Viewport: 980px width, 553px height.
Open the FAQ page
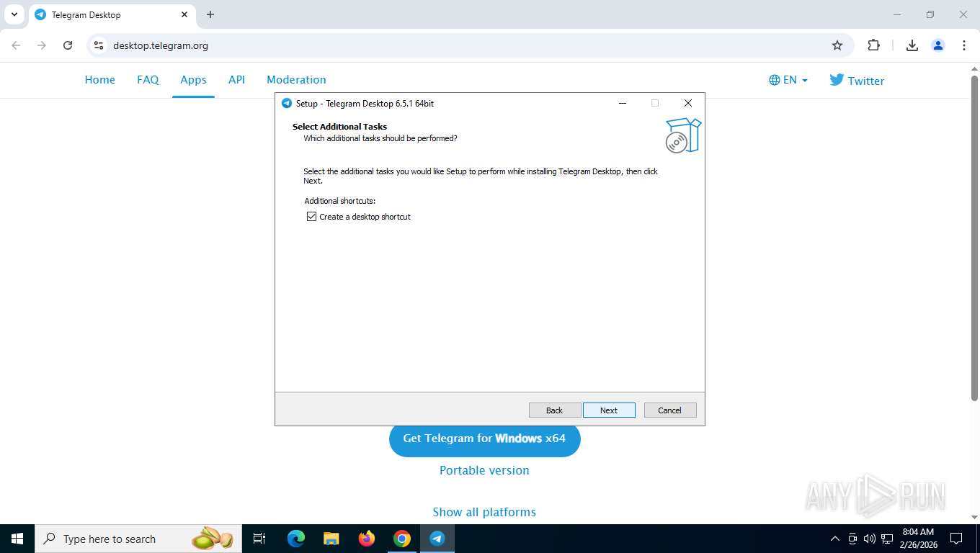(148, 80)
